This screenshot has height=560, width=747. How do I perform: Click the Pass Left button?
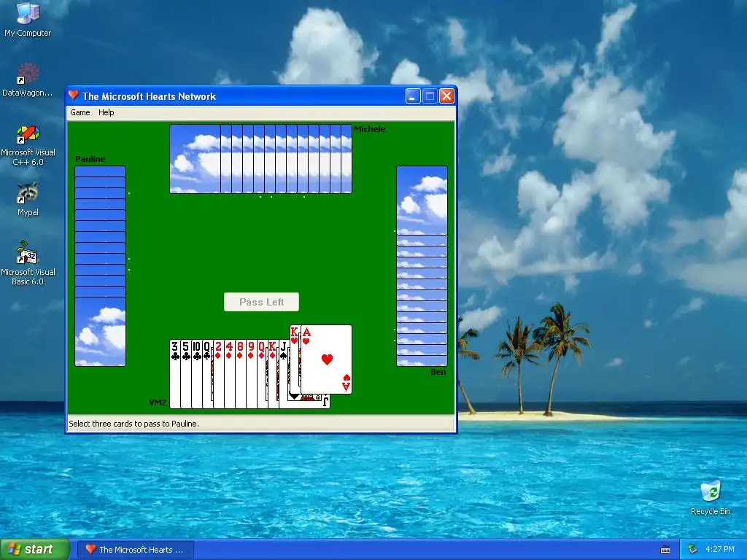point(262,302)
